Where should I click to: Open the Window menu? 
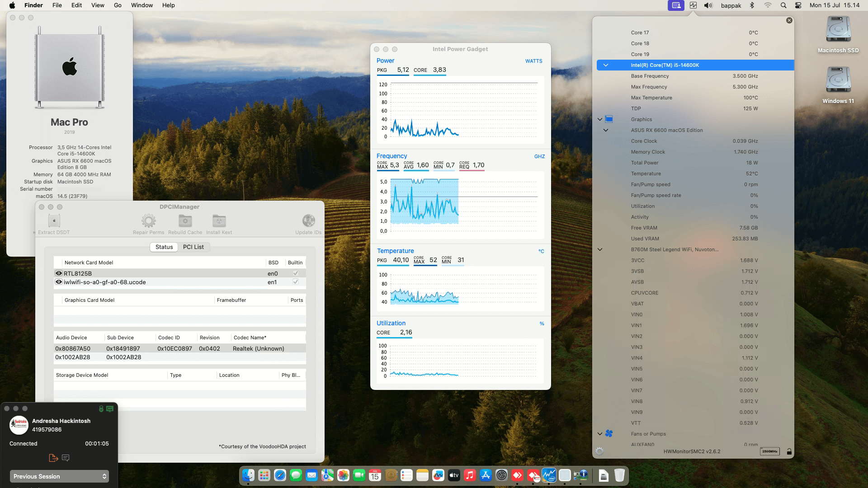coord(142,5)
